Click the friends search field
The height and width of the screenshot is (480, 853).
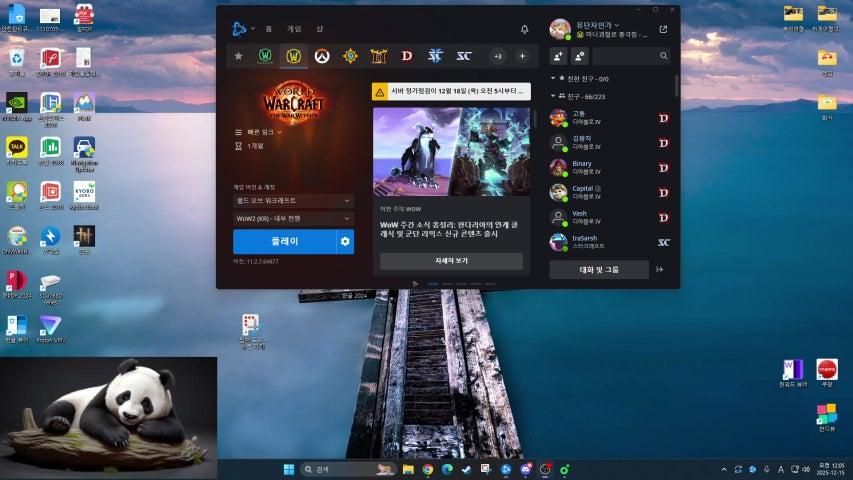(631, 56)
